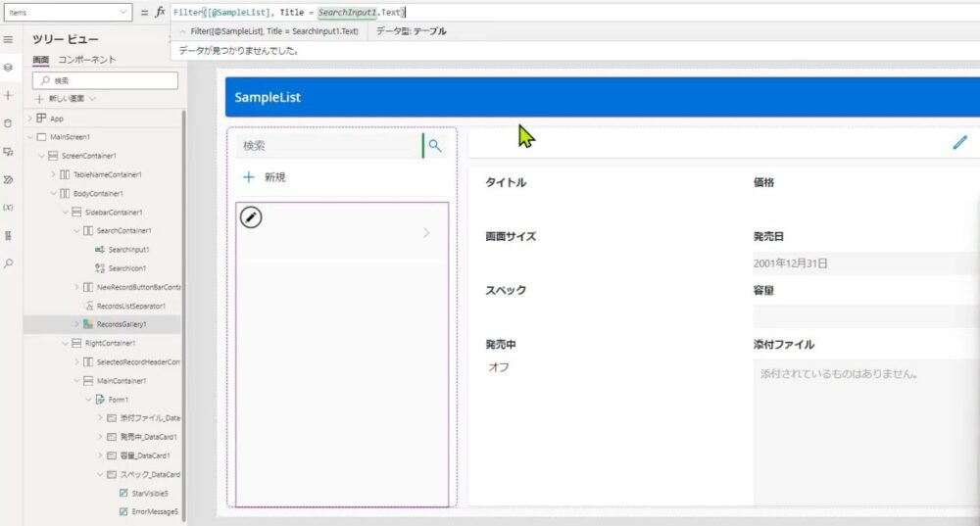
Task: Select the Tree view layers icon
Action: [8, 67]
